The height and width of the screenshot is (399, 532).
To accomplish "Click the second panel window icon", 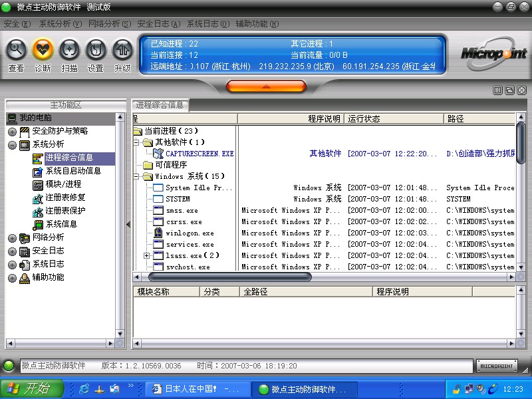I will coord(509,90).
